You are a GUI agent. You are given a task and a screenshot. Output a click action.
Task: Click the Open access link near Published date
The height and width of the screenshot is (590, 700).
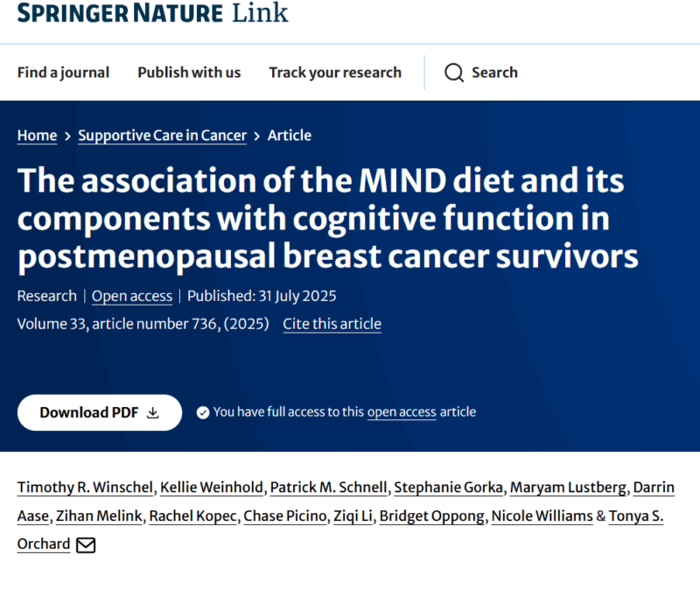pyautogui.click(x=132, y=296)
